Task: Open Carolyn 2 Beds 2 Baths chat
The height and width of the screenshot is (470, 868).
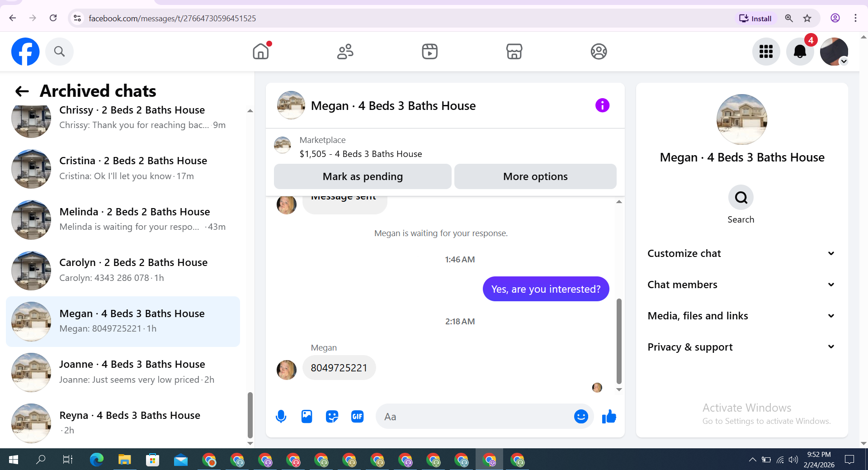Action: [x=123, y=271]
